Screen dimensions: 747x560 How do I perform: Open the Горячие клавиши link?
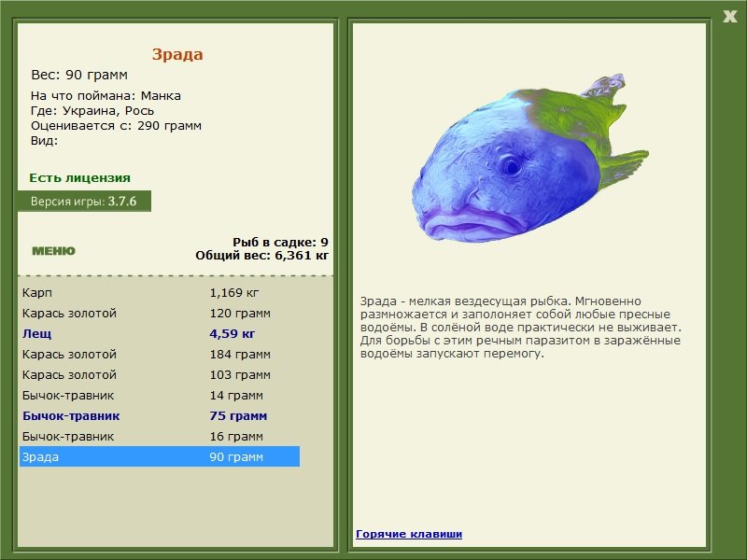(409, 534)
